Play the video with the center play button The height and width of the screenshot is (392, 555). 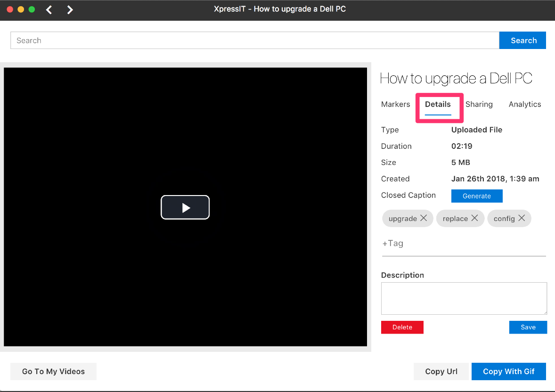pyautogui.click(x=185, y=207)
